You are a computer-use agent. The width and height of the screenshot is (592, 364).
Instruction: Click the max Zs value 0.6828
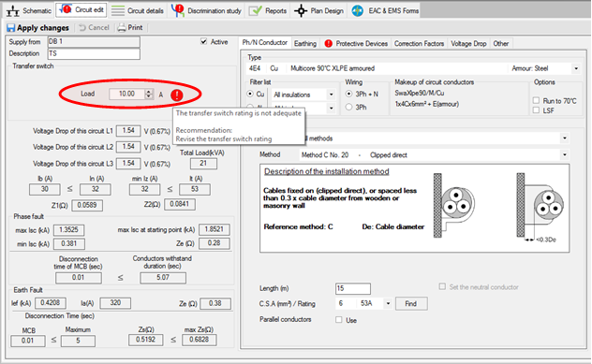pyautogui.click(x=199, y=340)
